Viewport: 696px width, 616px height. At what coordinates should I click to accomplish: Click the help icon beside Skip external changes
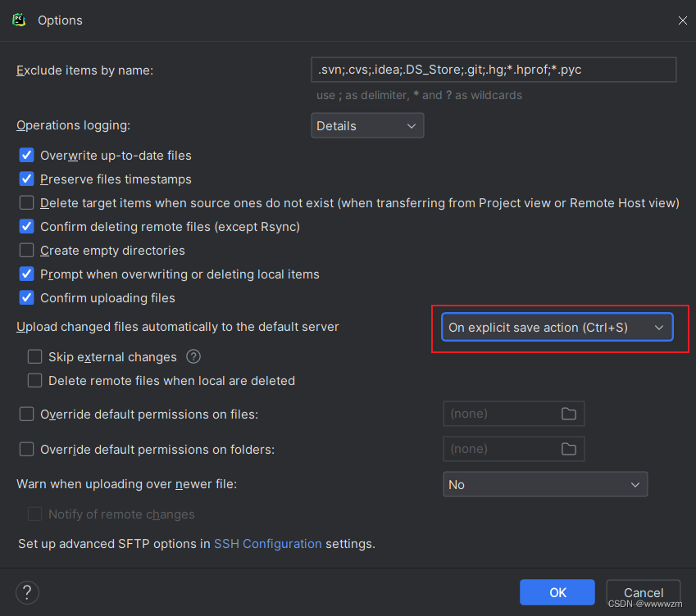pyautogui.click(x=193, y=356)
